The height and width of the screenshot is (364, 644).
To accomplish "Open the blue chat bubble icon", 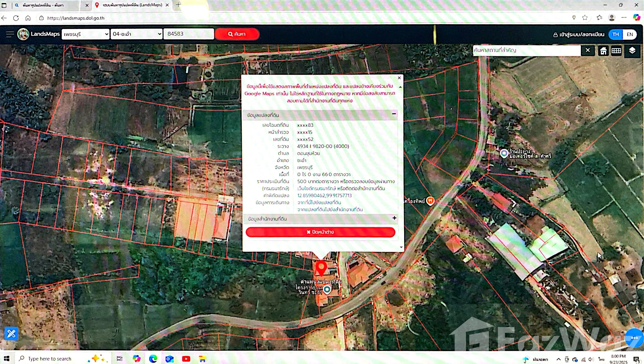I will click(x=634, y=338).
